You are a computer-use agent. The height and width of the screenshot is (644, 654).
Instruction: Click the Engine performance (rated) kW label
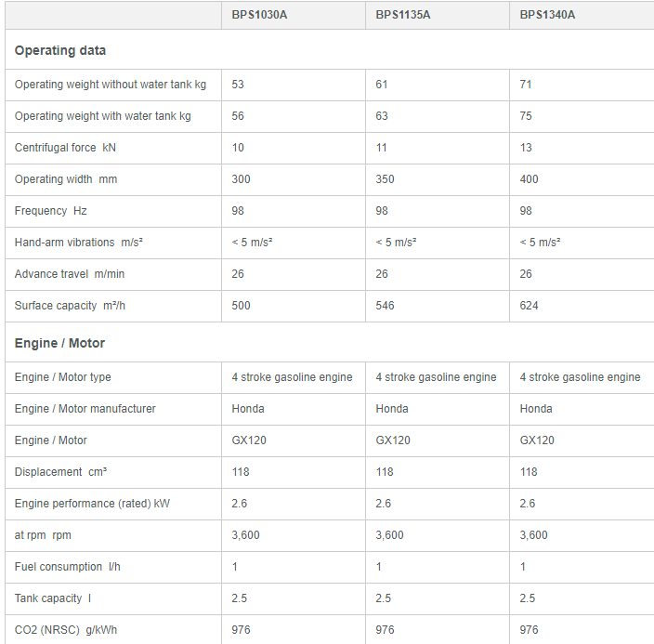point(92,504)
